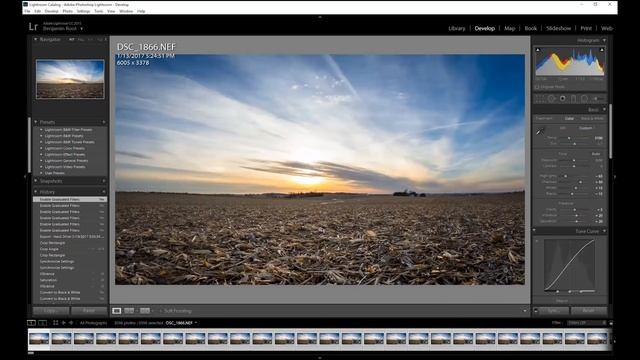The width and height of the screenshot is (640, 360).
Task: Expand the User Presets folder
Action: tap(41, 173)
